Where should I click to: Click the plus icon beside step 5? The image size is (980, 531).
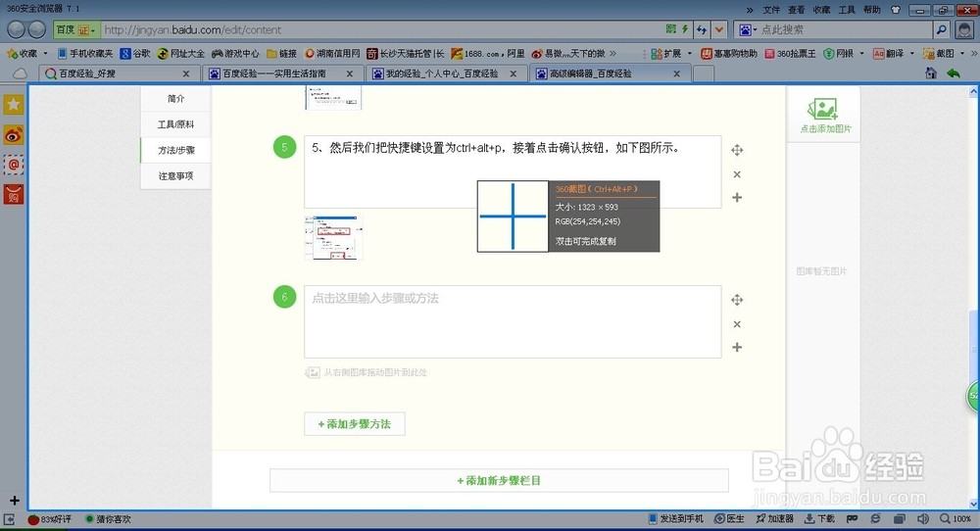(737, 197)
